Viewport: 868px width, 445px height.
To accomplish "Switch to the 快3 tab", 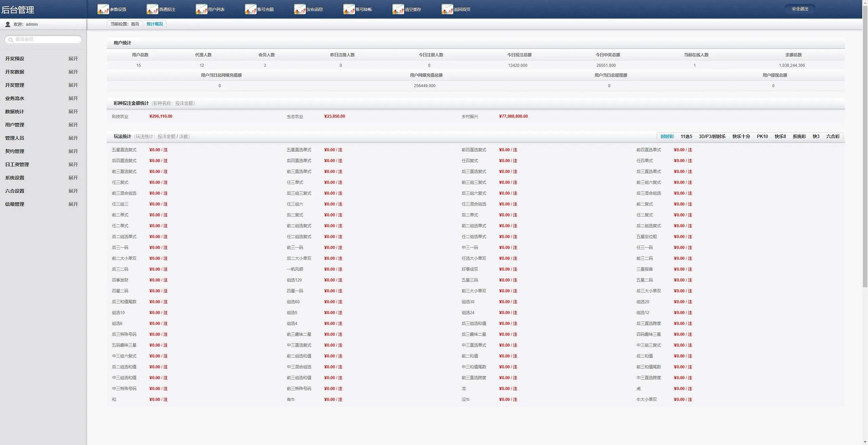I will point(816,136).
